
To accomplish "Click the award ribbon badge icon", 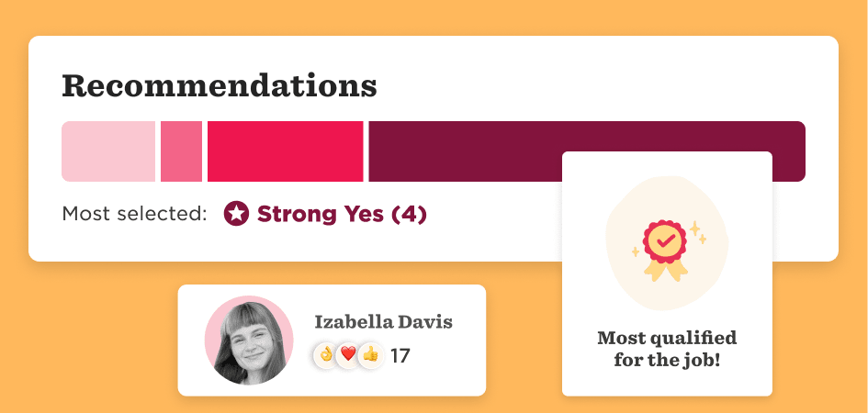I will [x=664, y=250].
